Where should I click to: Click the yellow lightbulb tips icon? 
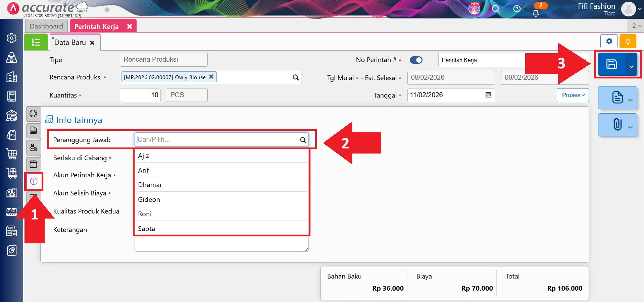(628, 42)
